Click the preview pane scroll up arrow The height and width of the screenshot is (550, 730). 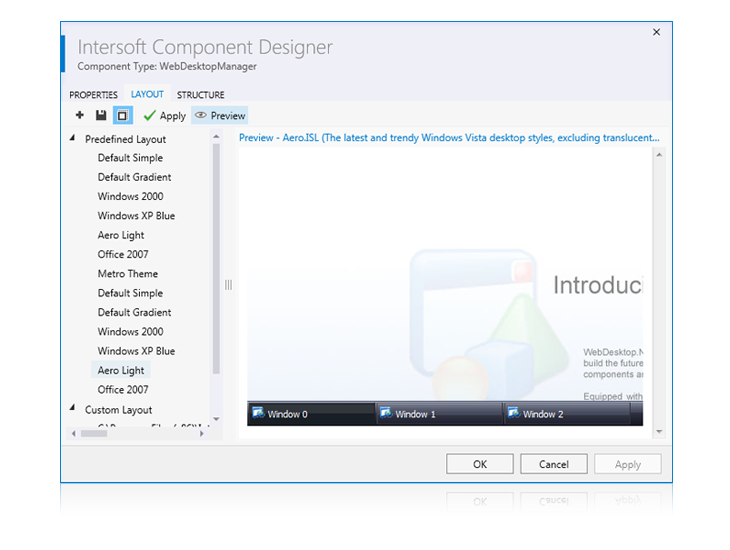click(658, 155)
